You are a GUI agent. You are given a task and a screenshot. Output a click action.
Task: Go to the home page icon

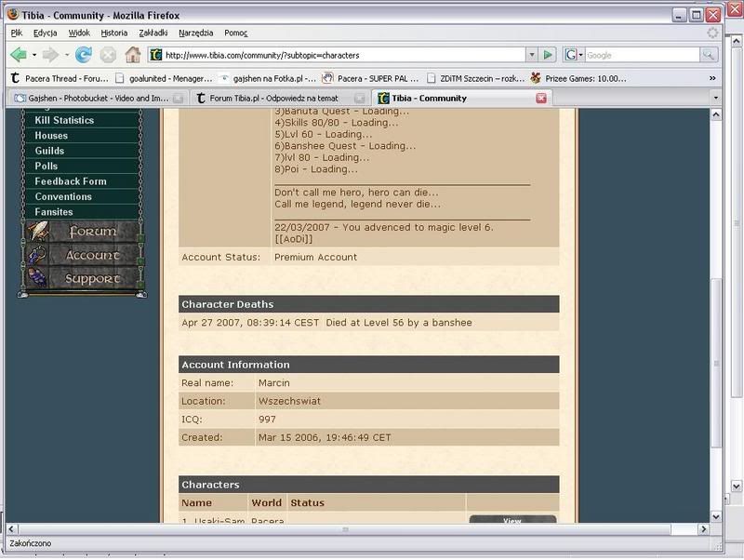(x=133, y=55)
